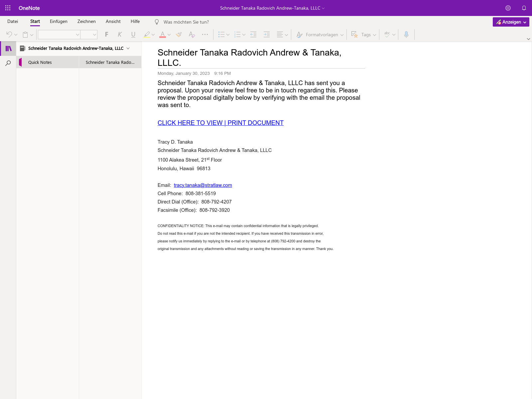Open notifications bell
The height and width of the screenshot is (399, 532).
524,8
